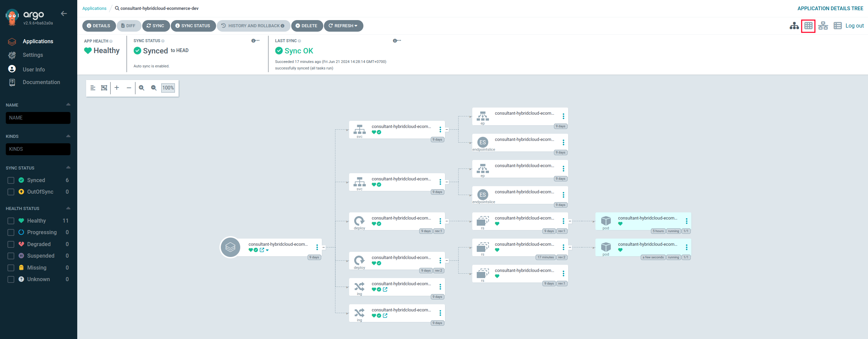
Task: Check the Synced filter checkbox
Action: coord(11,180)
